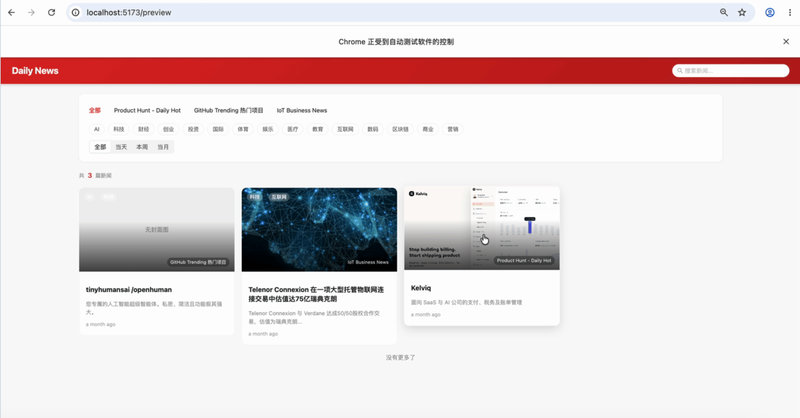This screenshot has height=418, width=800.
Task: Bookmark this page with the star icon
Action: pos(742,12)
